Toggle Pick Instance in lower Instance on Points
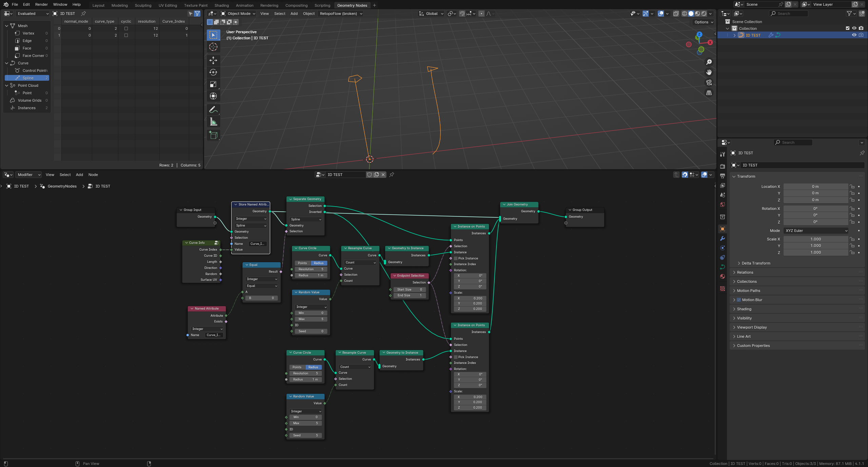This screenshot has height=467, width=868. pyautogui.click(x=456, y=357)
